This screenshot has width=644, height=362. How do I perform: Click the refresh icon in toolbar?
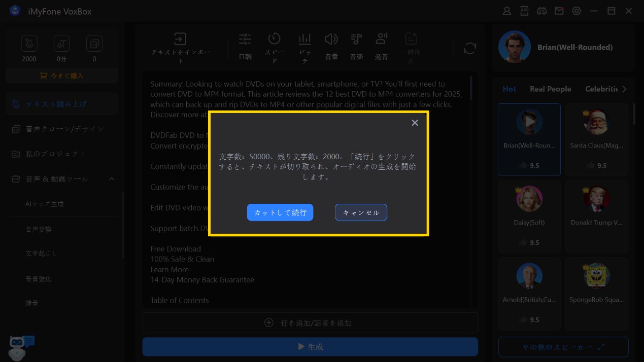point(470,48)
